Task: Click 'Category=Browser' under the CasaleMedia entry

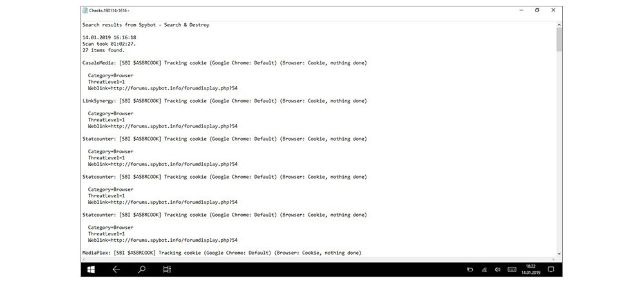Action: coord(111,75)
